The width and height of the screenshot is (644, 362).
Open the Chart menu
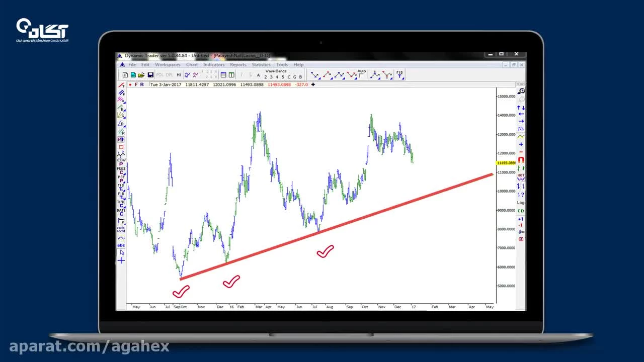192,65
